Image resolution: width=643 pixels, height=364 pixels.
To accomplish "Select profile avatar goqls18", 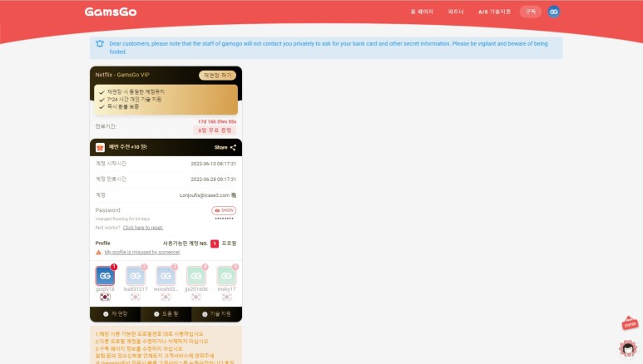I will (x=105, y=276).
